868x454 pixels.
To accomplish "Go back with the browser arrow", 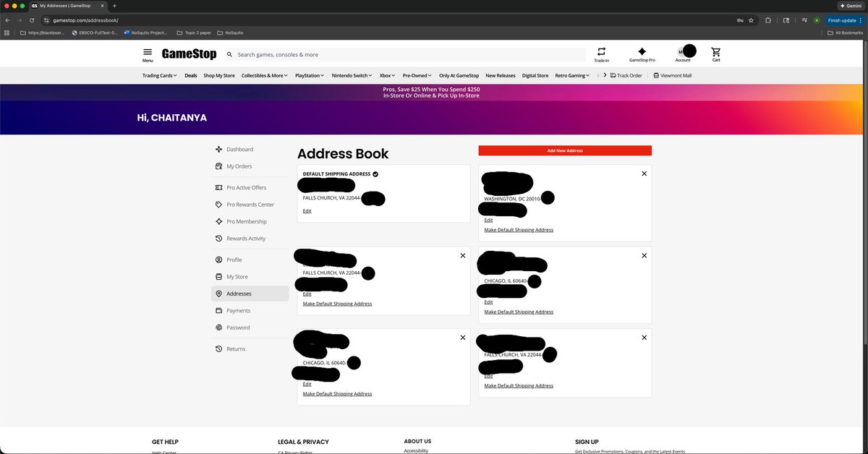I will click(7, 20).
